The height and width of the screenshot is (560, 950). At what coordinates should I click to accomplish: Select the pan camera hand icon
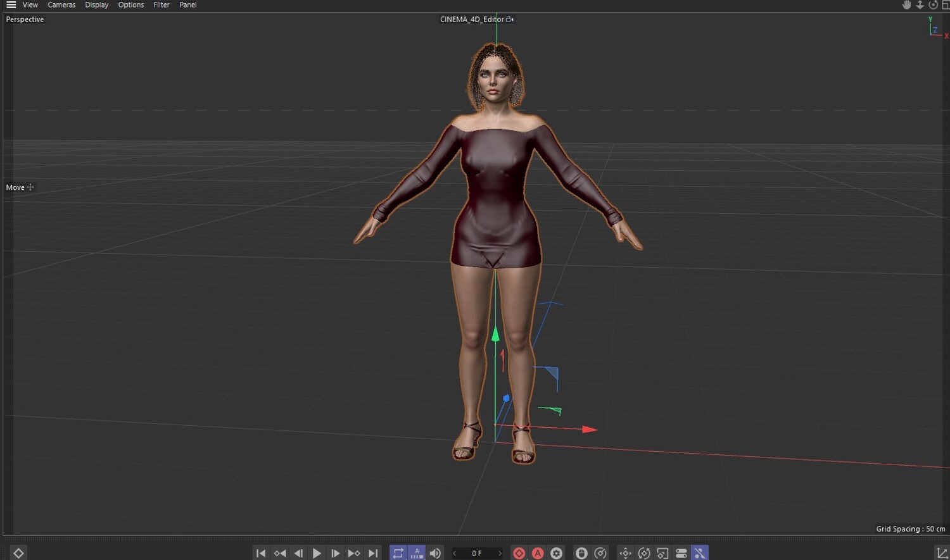906,4
